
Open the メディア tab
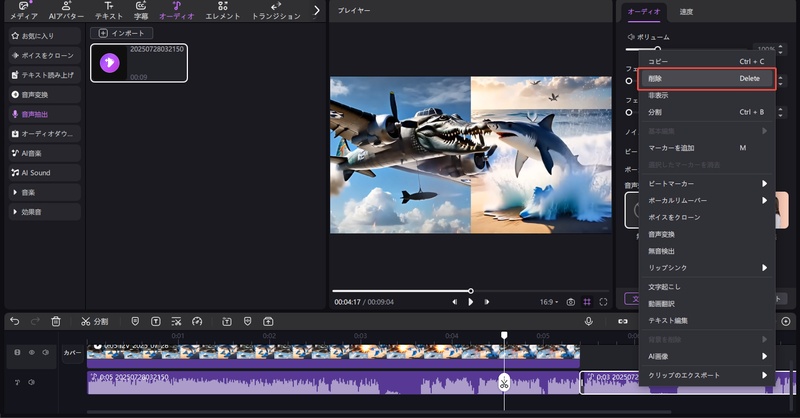coord(24,11)
